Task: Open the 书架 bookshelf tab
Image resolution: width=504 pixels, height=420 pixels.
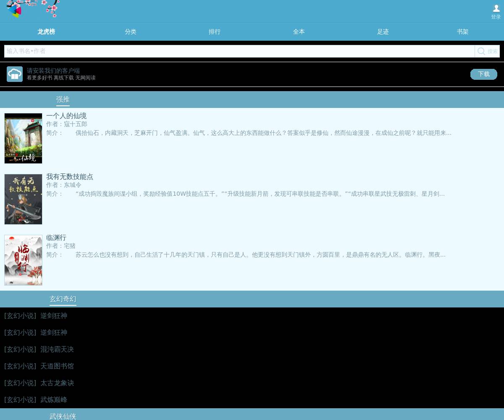Action: [x=462, y=32]
